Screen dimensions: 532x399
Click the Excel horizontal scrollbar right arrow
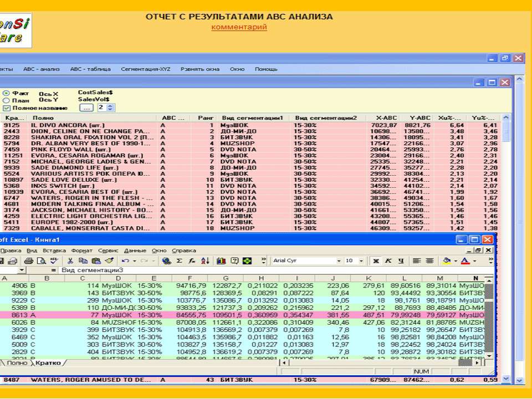(477, 362)
